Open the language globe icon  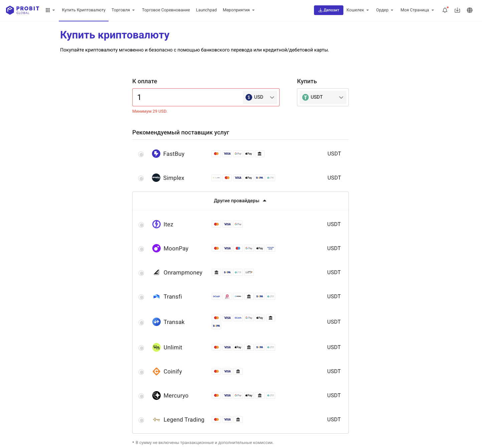click(470, 10)
